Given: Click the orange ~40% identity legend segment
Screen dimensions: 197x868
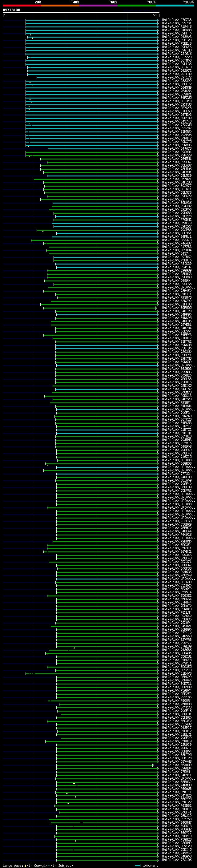Looking at the screenshot, I should pos(60,6).
